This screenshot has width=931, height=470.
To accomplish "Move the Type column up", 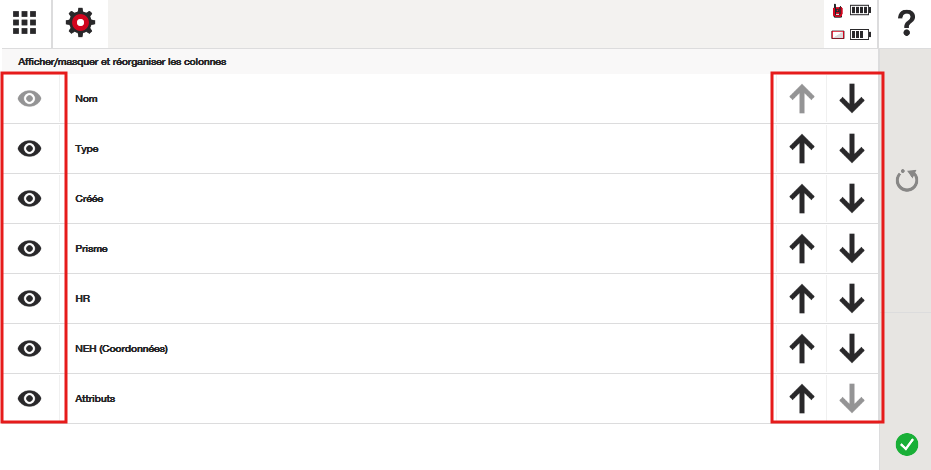I will click(x=801, y=149).
